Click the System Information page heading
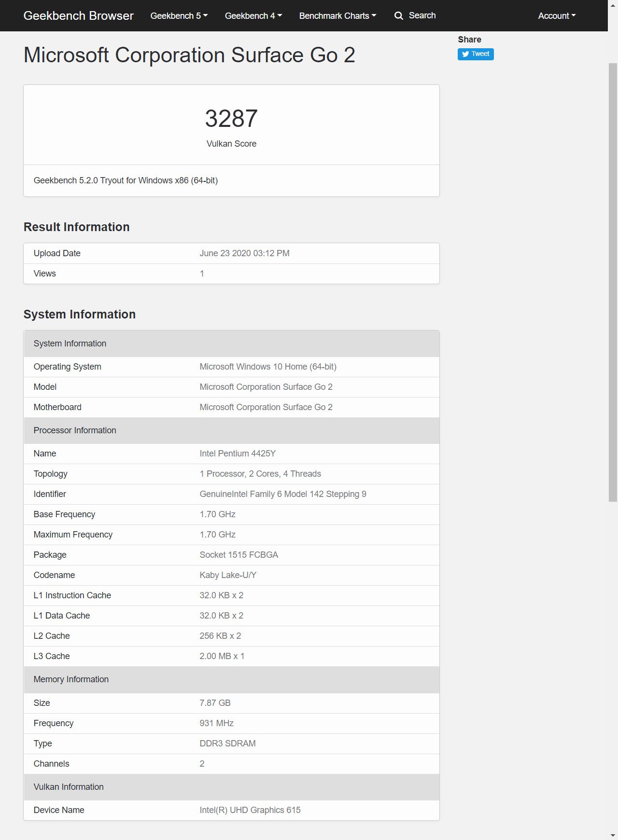This screenshot has width=618, height=840. [79, 314]
